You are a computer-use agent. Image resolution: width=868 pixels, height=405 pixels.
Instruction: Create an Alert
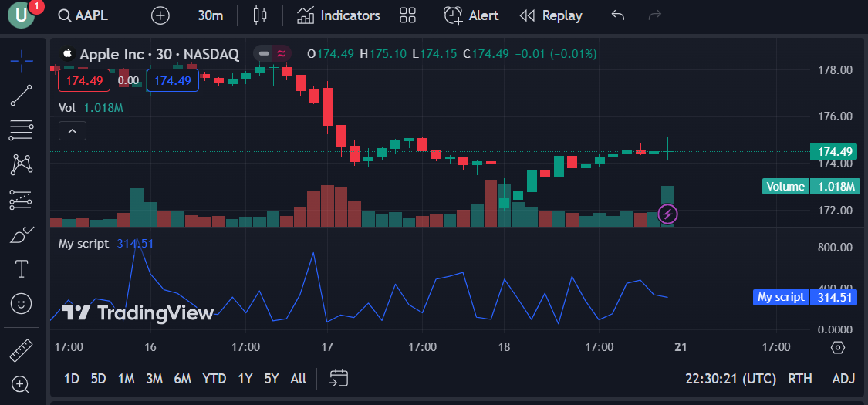pos(471,15)
